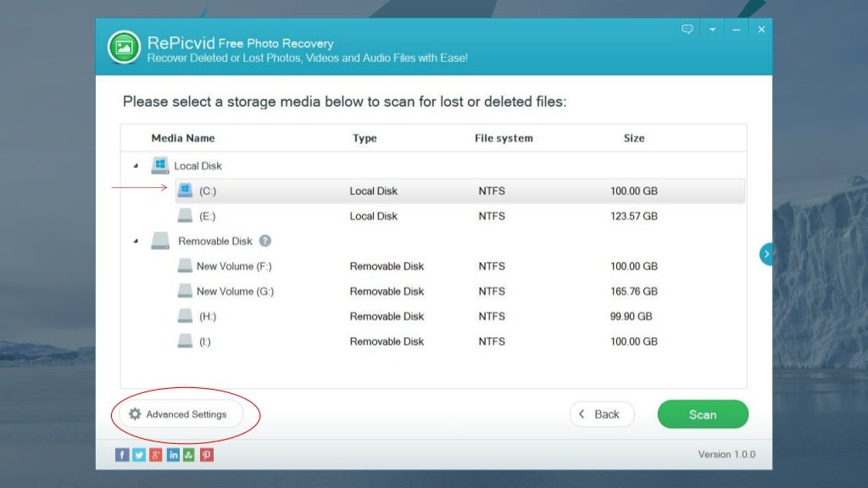Click the Version 1.0.0 label
Viewport: 868px width, 488px height.
726,454
